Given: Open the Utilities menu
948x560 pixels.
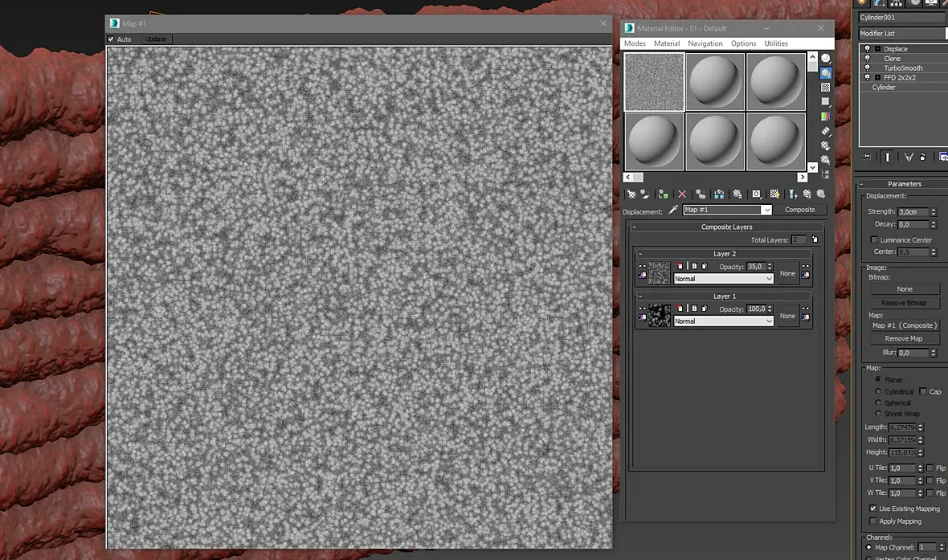Looking at the screenshot, I should click(776, 43).
